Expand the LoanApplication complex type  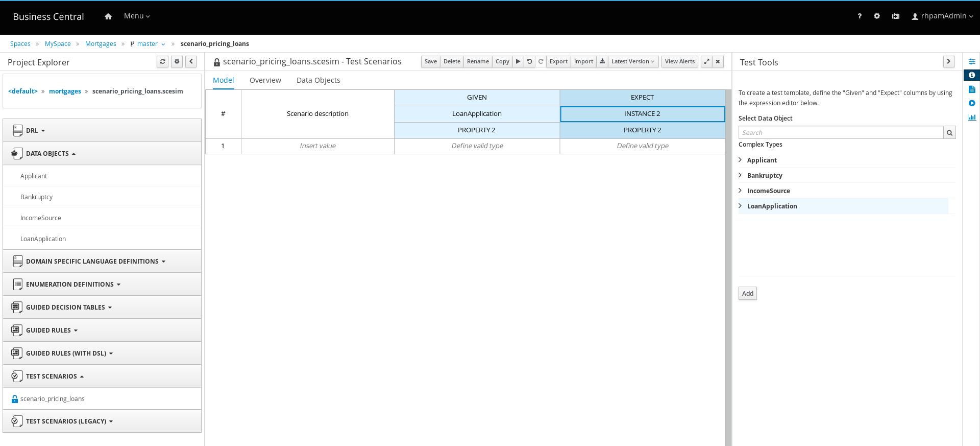(741, 206)
